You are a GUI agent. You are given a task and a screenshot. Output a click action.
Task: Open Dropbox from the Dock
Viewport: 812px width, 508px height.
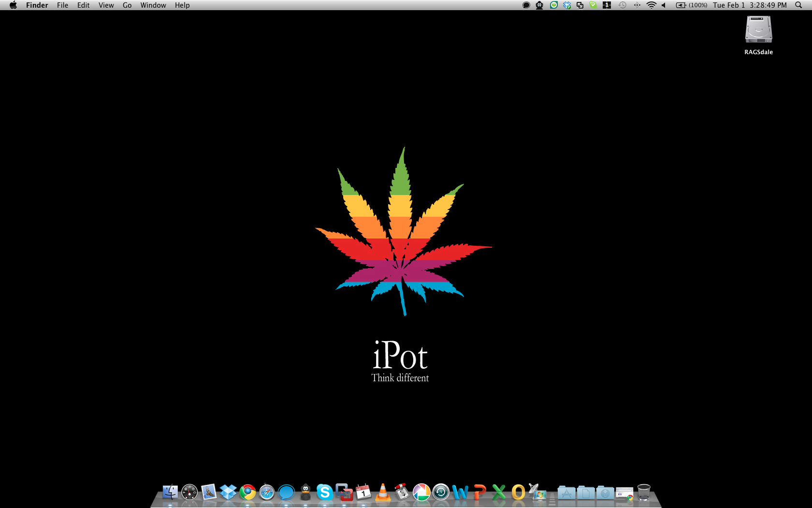tap(228, 493)
